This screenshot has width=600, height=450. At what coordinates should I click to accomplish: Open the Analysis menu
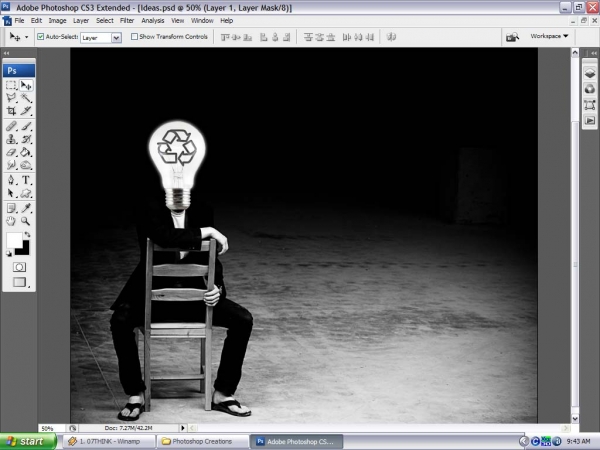(x=153, y=21)
